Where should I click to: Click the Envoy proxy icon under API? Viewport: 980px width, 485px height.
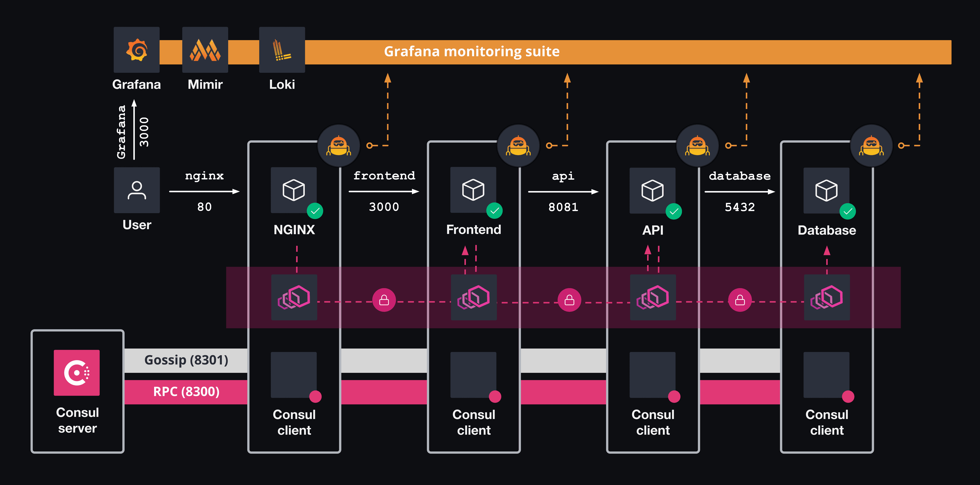coord(653,297)
